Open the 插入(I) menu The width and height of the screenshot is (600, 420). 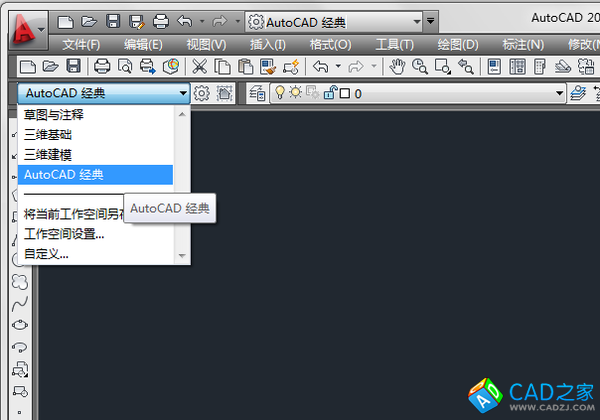click(x=268, y=45)
